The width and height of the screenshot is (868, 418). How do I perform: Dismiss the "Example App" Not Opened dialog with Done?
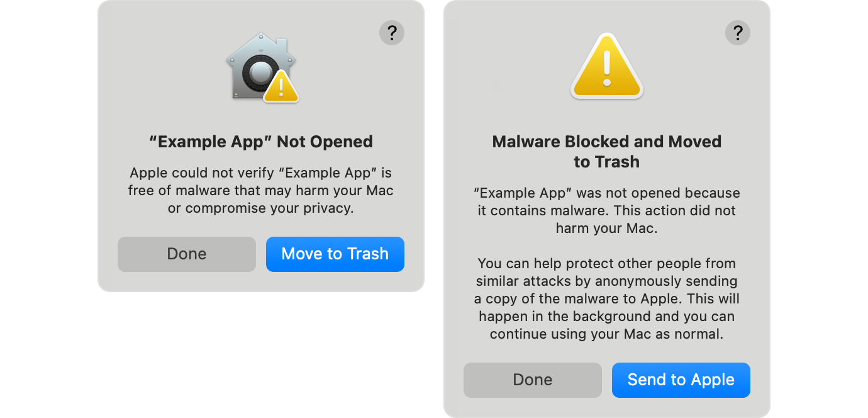[187, 254]
